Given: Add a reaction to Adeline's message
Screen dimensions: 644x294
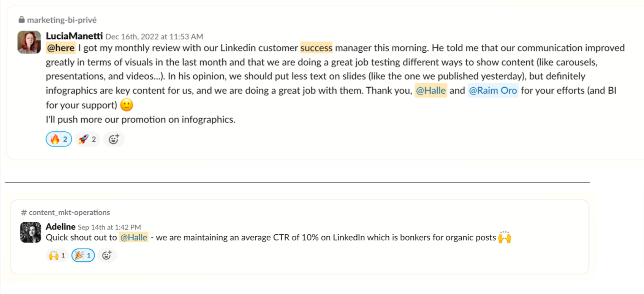Looking at the screenshot, I should tap(107, 255).
